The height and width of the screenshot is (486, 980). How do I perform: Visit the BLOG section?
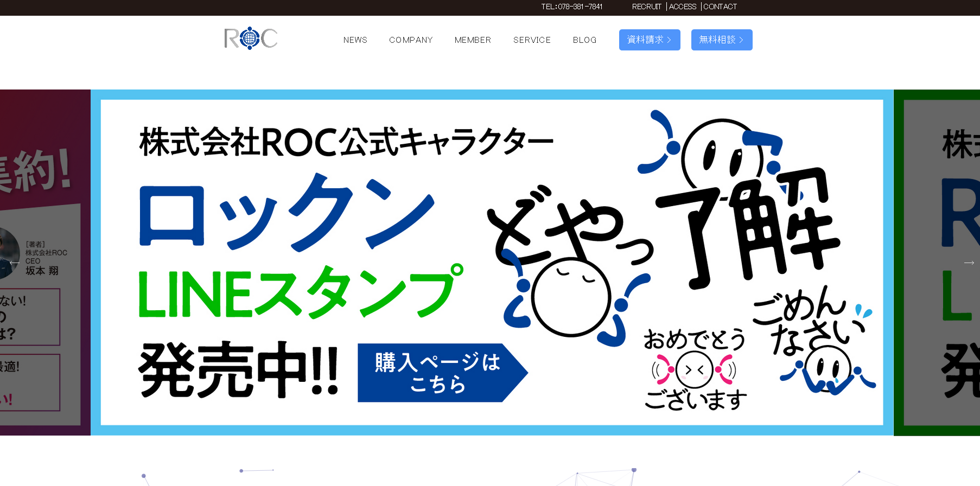click(584, 40)
